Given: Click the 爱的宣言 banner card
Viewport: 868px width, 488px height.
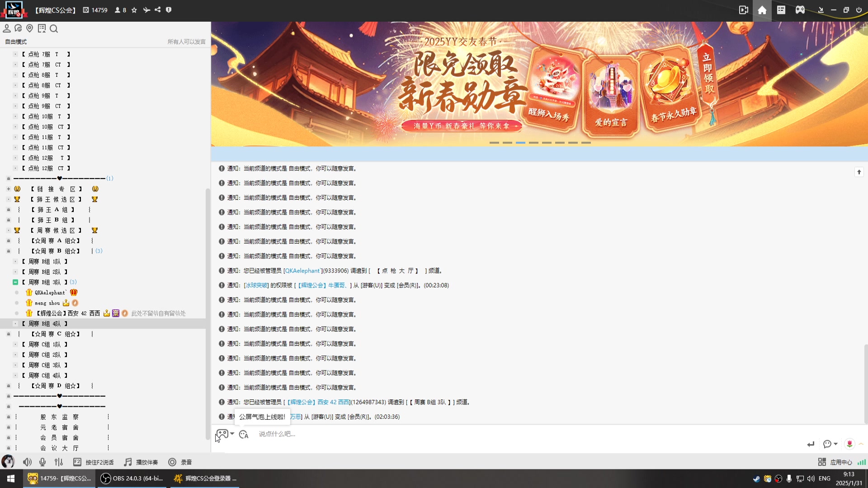Looking at the screenshot, I should coord(611,96).
